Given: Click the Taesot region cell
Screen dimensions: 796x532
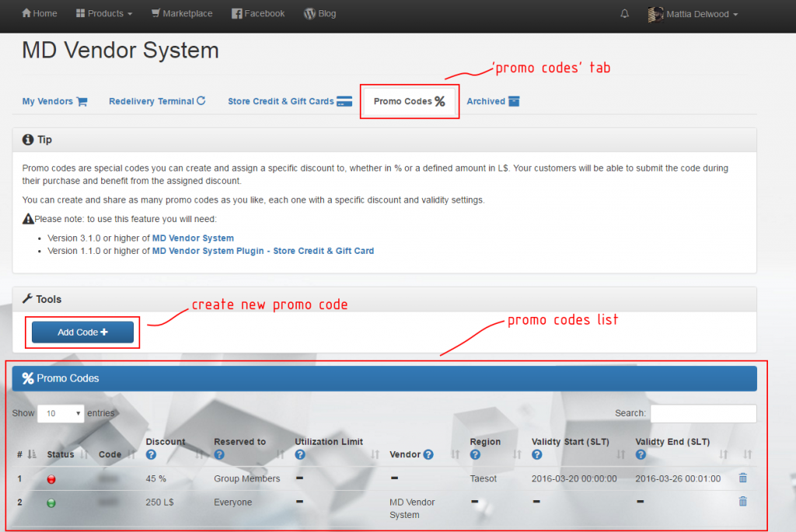Looking at the screenshot, I should coord(484,478).
